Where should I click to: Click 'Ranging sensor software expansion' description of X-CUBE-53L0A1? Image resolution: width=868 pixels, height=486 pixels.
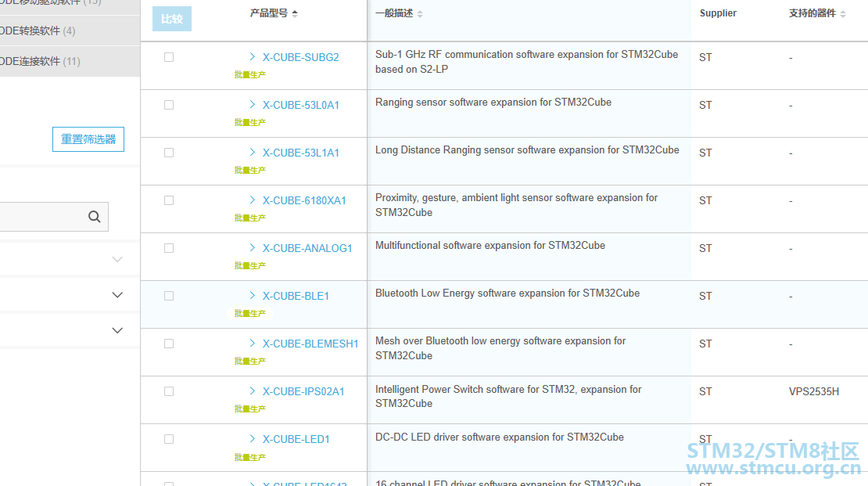pyautogui.click(x=493, y=103)
